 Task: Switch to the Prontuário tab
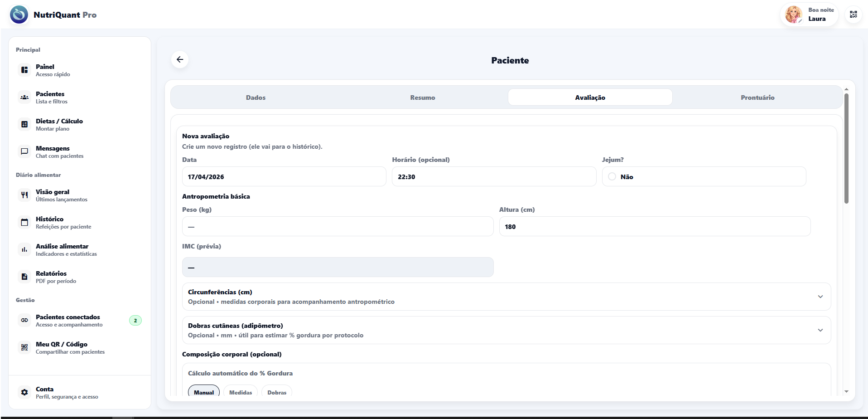click(x=757, y=97)
